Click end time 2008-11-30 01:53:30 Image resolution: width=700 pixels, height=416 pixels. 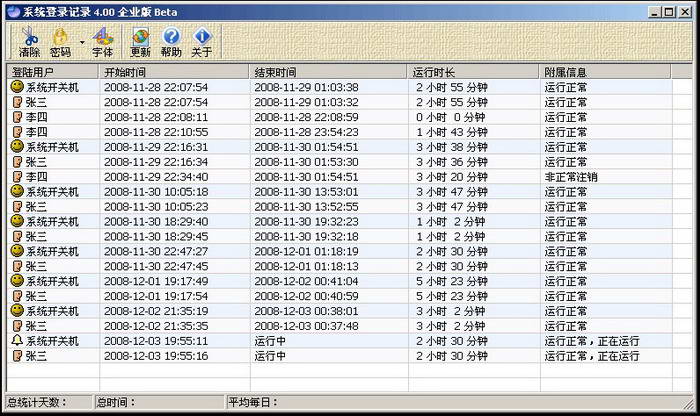[306, 162]
